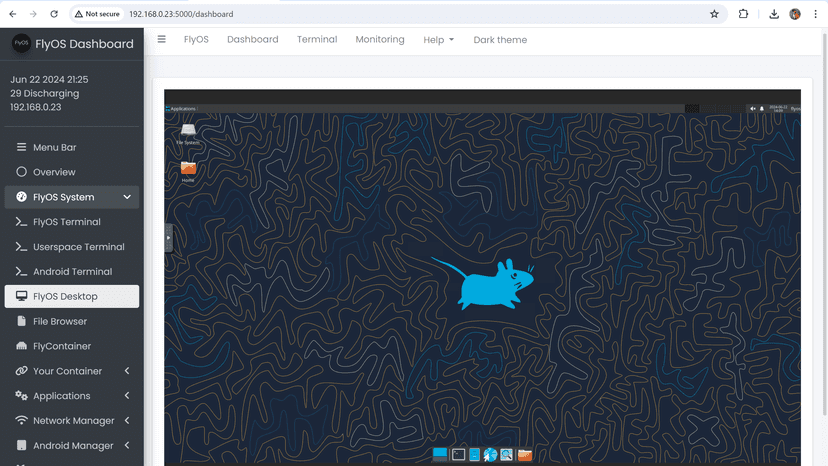Launch the web browser from the dock
Image resolution: width=828 pixels, height=466 pixels.
490,454
